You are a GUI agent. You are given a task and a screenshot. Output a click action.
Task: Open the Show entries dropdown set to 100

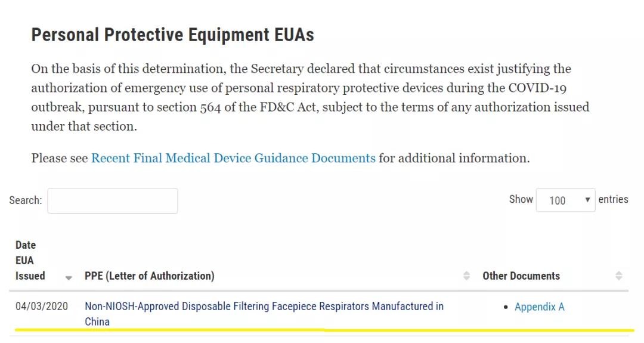coord(565,200)
